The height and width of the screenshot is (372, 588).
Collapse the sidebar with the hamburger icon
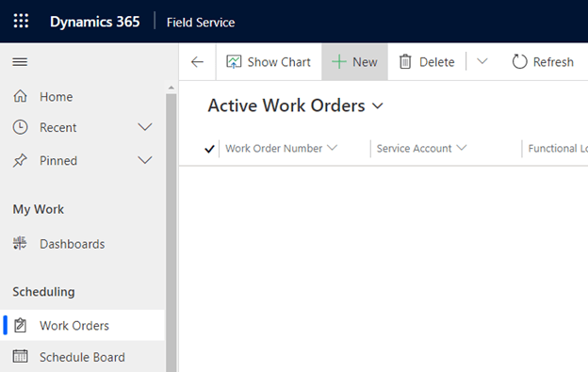point(20,62)
